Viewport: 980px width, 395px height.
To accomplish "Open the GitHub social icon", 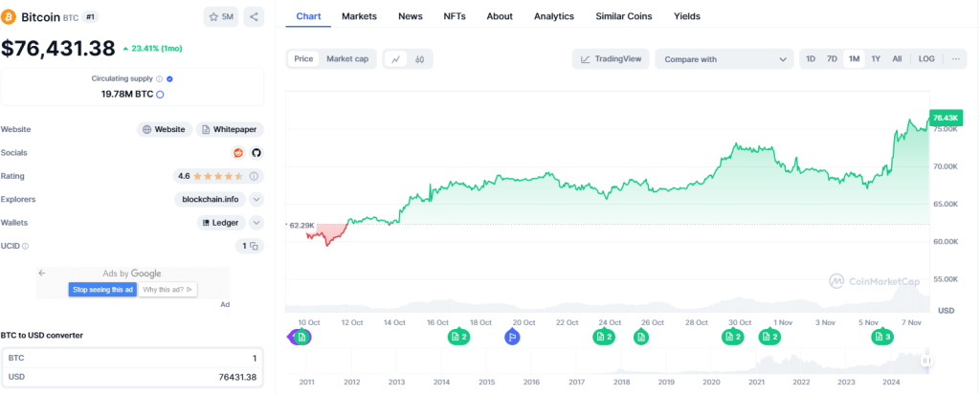I will click(256, 152).
